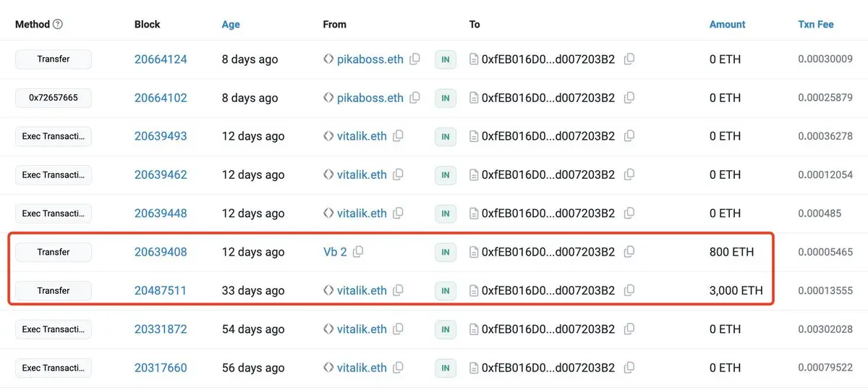Copy To address in 3,000 ETH row
This screenshot has width=868, height=388.
pos(629,290)
